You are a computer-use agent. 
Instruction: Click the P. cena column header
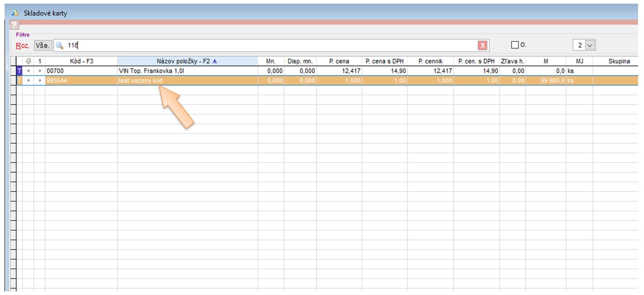coord(339,61)
